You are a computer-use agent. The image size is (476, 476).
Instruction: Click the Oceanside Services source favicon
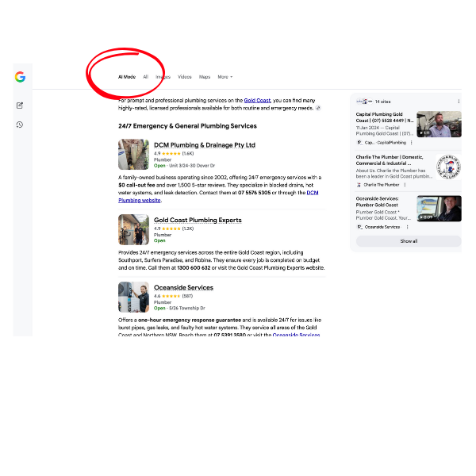coord(359,227)
